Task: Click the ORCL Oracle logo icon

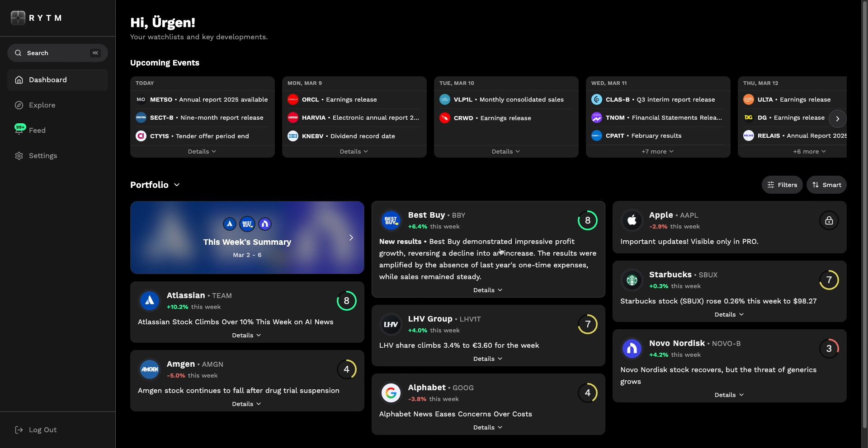Action: 293,99
